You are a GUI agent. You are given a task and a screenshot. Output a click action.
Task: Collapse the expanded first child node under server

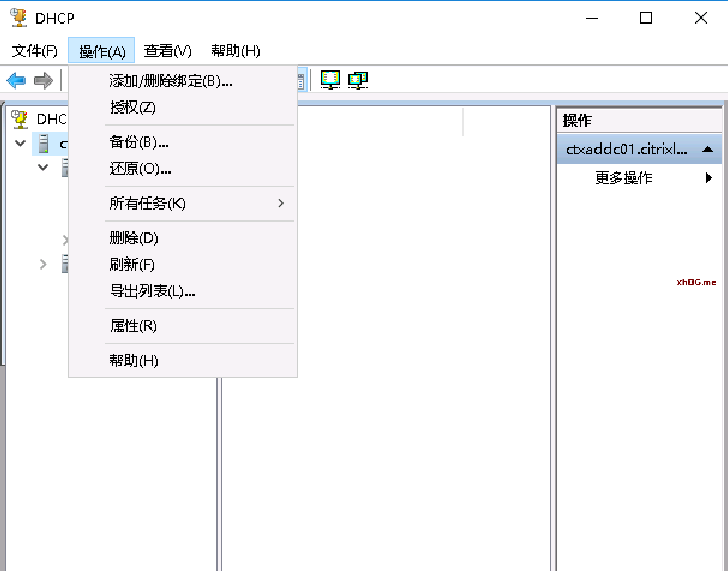(43, 167)
